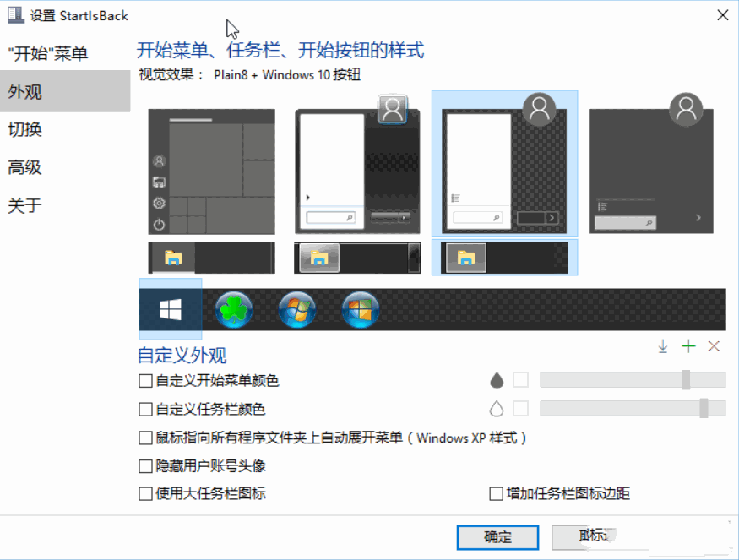Select the Windows 10 logo start button
Screen dimensions: 739x560
[170, 310]
